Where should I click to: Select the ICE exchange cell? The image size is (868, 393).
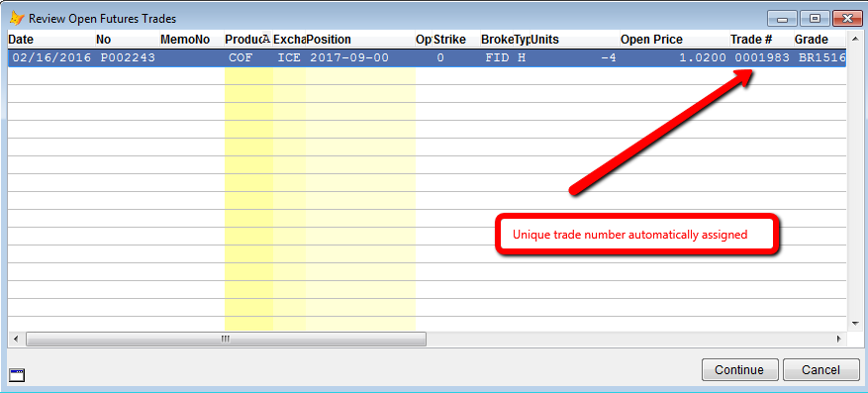coord(289,57)
